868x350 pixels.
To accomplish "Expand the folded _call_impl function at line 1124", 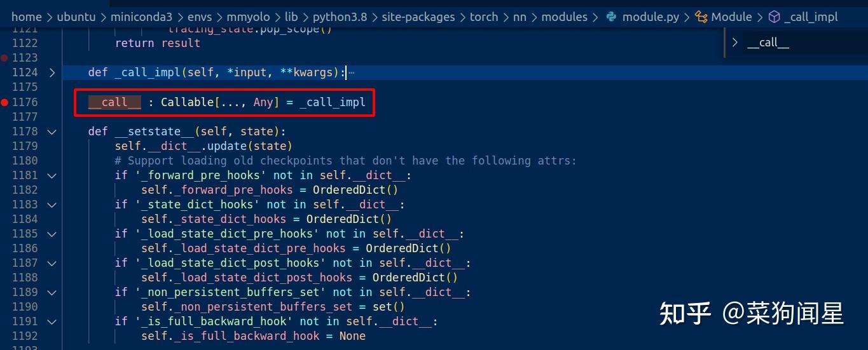I will [52, 72].
